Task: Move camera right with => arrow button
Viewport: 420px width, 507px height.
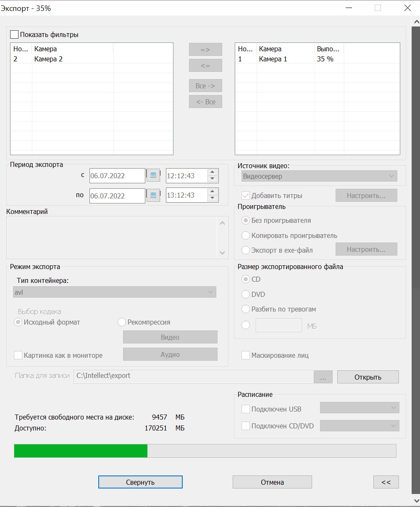Action: pyautogui.click(x=205, y=50)
